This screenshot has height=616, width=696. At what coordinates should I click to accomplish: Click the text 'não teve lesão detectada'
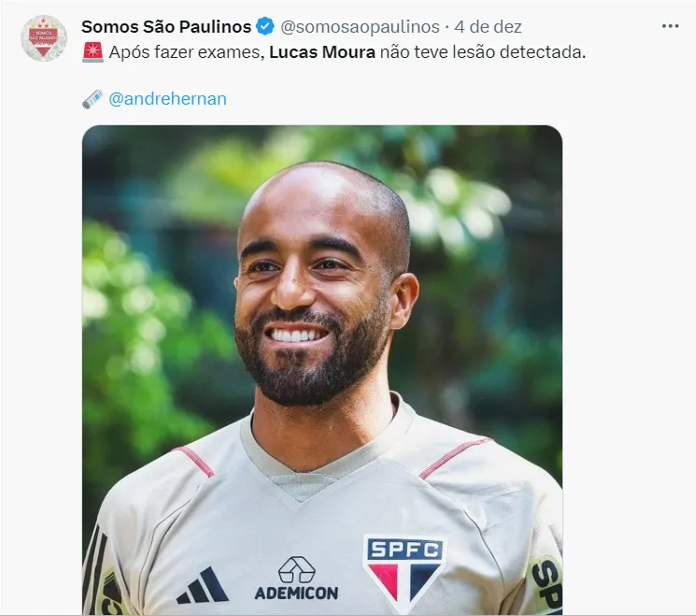click(x=481, y=52)
